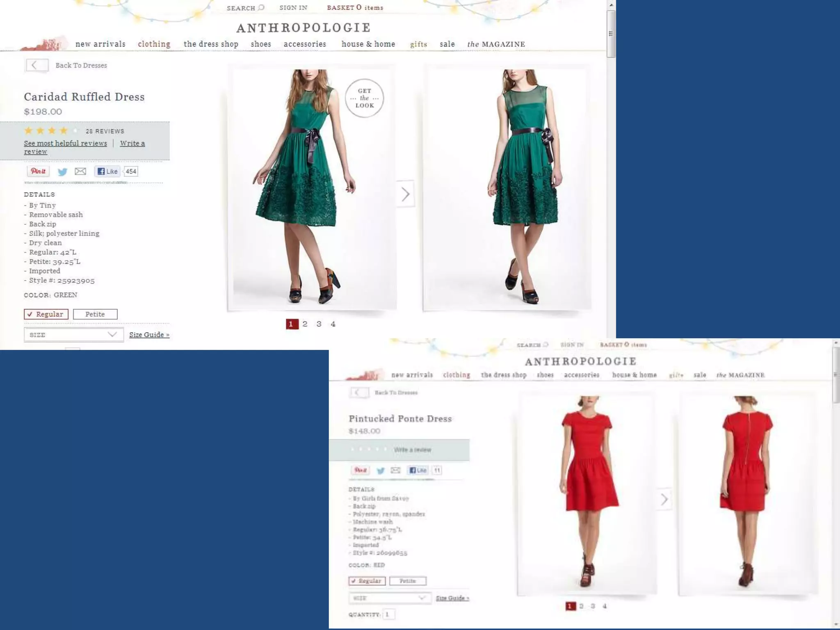Open the new arrivals menu
The image size is (840, 630).
[100, 44]
